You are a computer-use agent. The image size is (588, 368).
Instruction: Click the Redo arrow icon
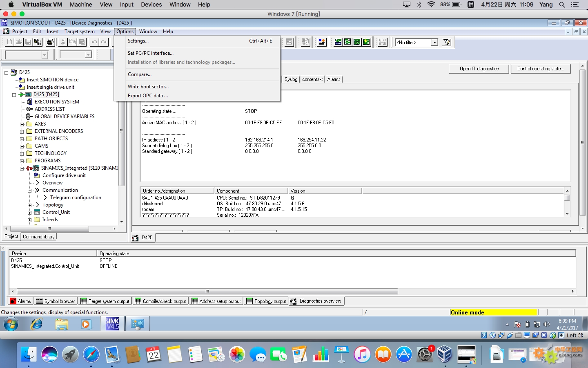(x=104, y=42)
